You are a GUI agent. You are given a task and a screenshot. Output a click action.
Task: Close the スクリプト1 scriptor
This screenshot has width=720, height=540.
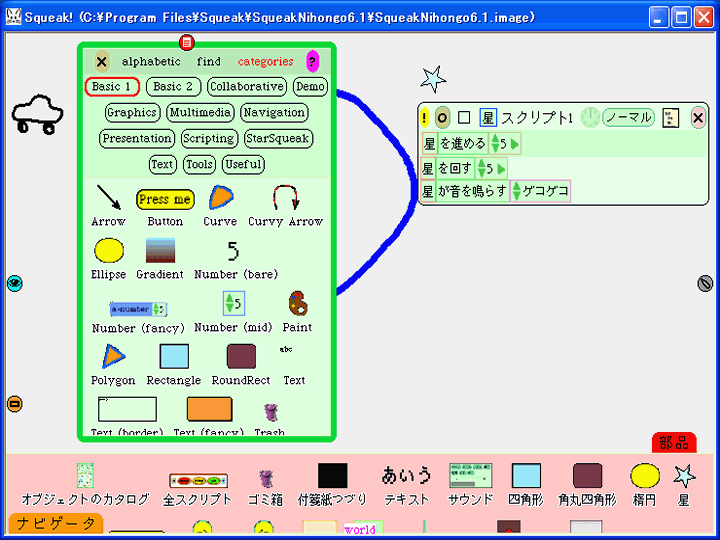pyautogui.click(x=698, y=118)
